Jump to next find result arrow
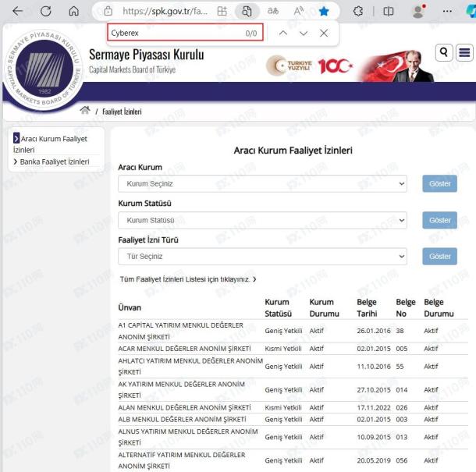 304,33
